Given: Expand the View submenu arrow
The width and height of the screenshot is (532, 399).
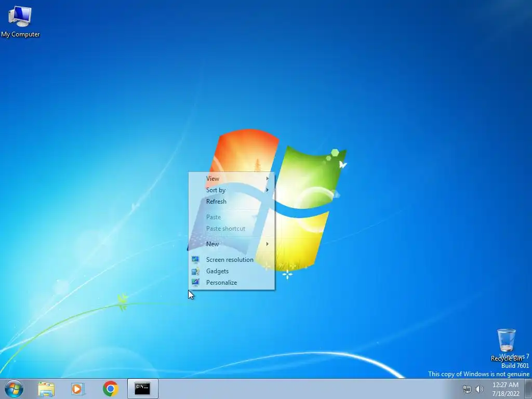Looking at the screenshot, I should pyautogui.click(x=268, y=179).
